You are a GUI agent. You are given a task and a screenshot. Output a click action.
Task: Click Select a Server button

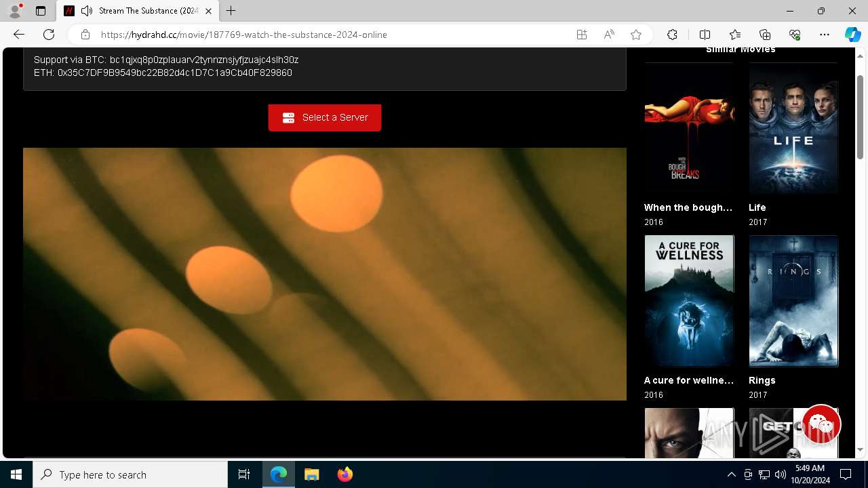click(325, 117)
